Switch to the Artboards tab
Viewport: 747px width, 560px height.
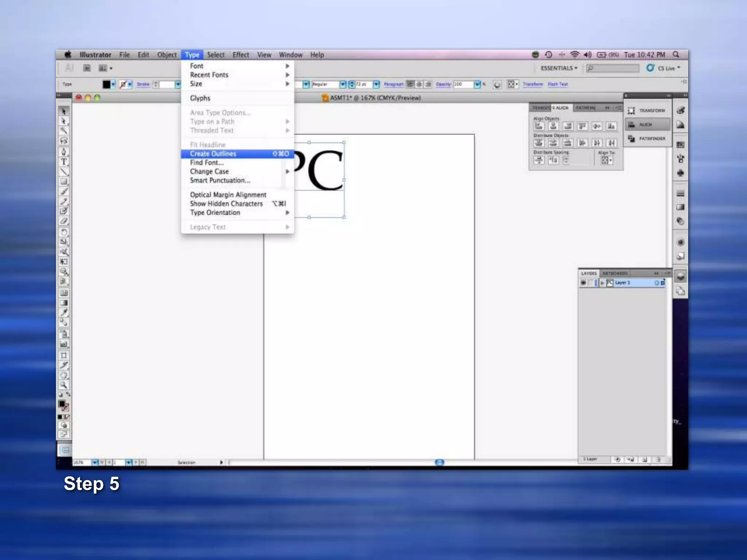[615, 273]
